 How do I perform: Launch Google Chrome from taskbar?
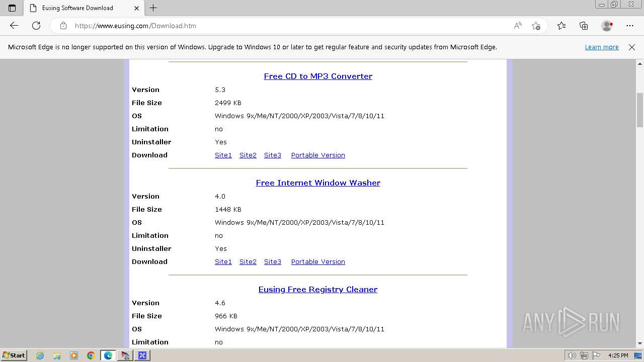[x=91, y=355]
